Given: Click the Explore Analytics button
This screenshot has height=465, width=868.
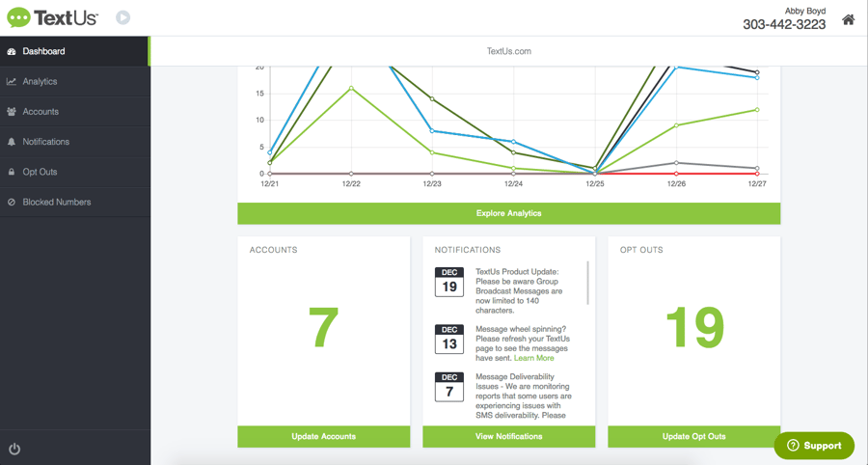Looking at the screenshot, I should click(508, 213).
